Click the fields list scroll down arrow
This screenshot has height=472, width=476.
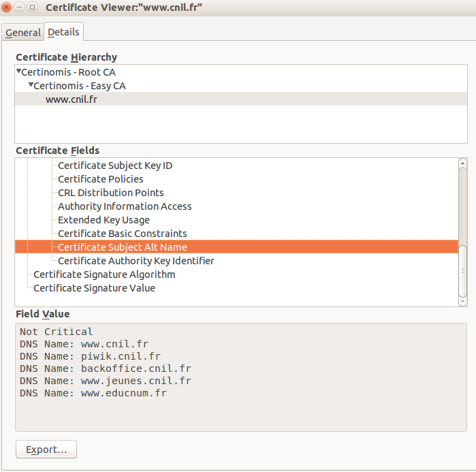pyautogui.click(x=462, y=302)
